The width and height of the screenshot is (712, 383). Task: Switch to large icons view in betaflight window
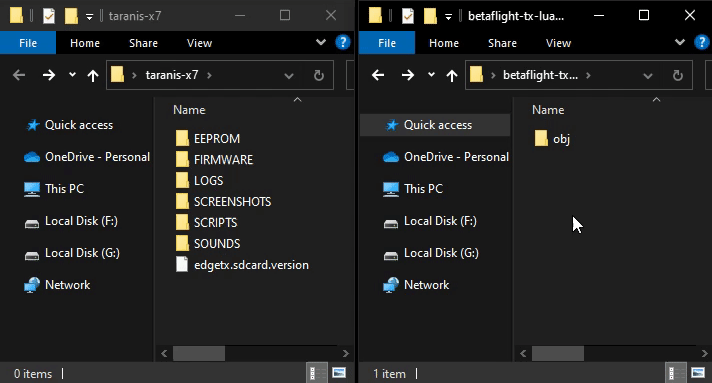[697, 373]
